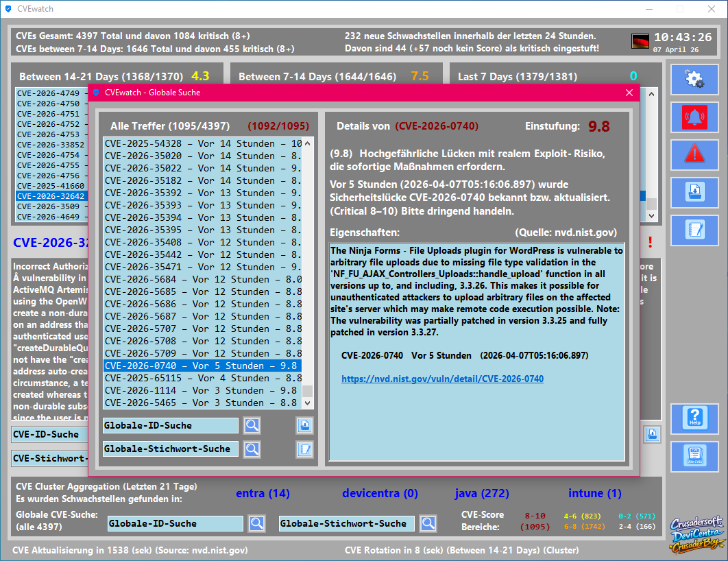Select the entra (14) cluster
This screenshot has height=561, width=728.
coord(263,493)
